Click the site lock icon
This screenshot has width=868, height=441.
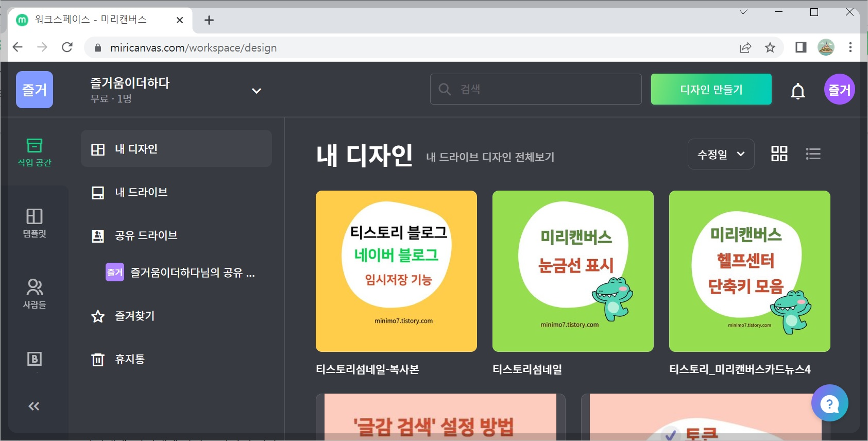tap(98, 48)
